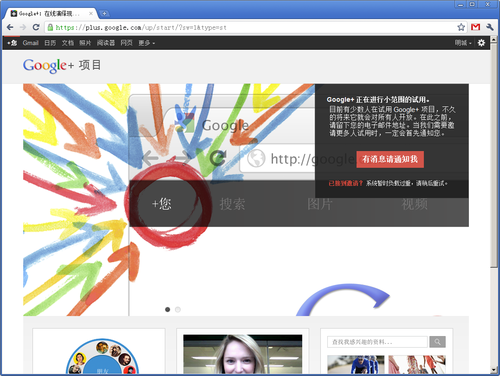Open the gear settings icon in the black bar
500x376 pixels.
(x=481, y=43)
